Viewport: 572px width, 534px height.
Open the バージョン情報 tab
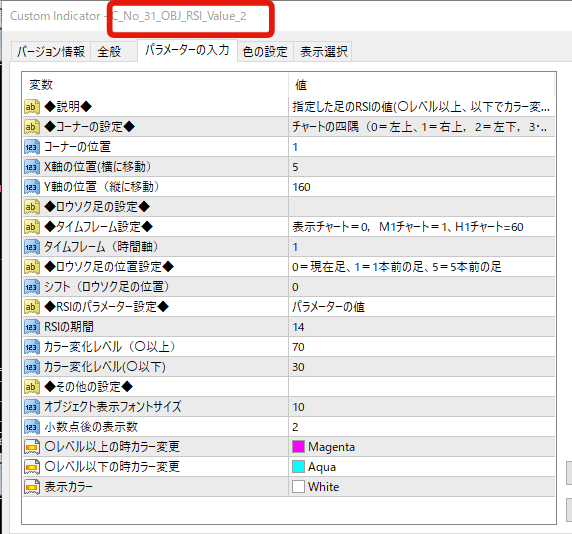point(51,51)
